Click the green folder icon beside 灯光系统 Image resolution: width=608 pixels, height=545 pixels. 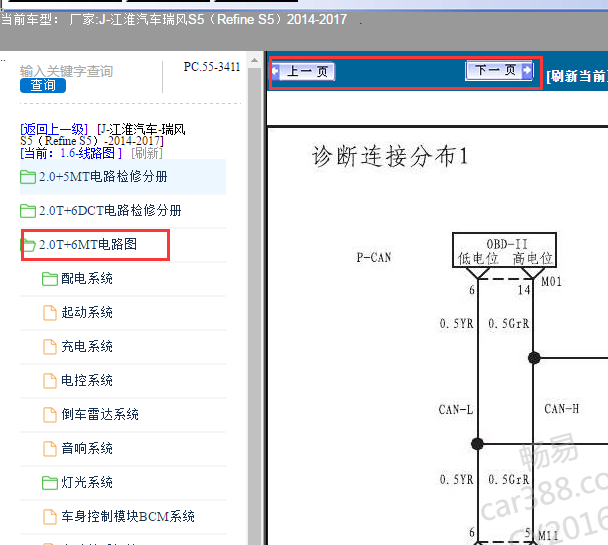(x=49, y=483)
